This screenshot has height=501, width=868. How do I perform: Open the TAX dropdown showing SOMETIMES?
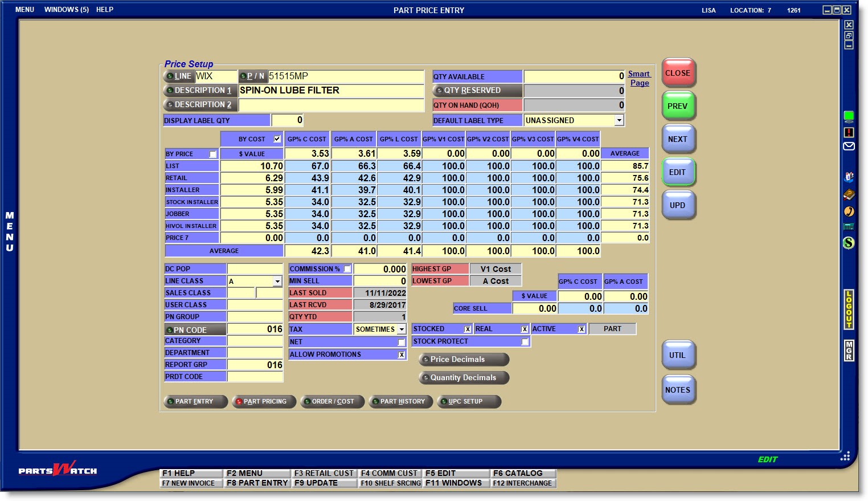pos(402,329)
